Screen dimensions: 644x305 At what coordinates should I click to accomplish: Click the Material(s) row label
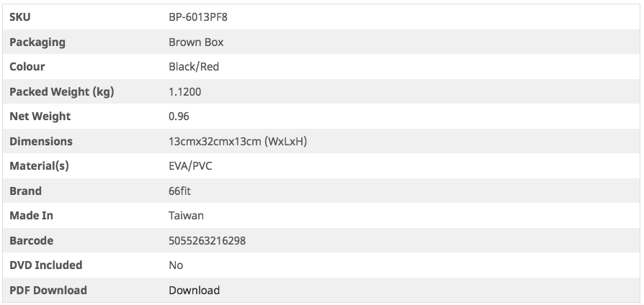[x=39, y=166]
